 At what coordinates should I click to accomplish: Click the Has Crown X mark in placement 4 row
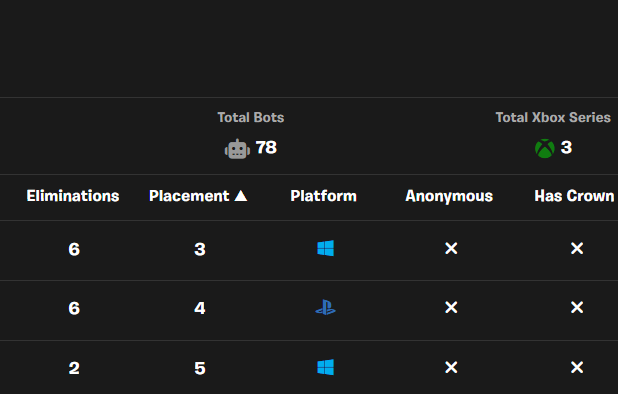point(577,307)
